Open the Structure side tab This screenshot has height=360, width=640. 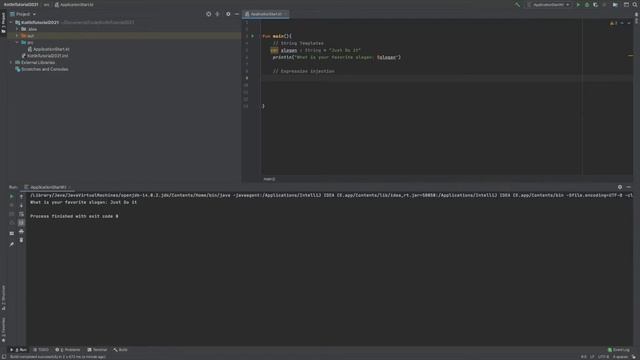3,298
